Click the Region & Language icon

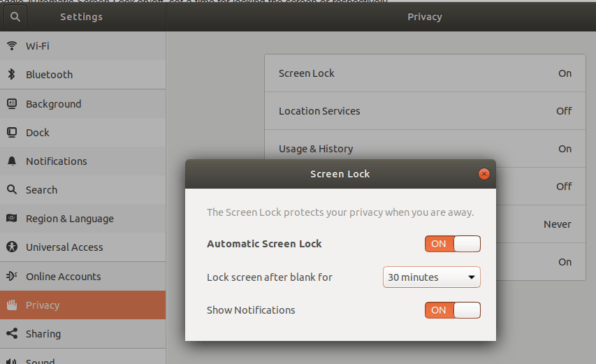tap(12, 219)
